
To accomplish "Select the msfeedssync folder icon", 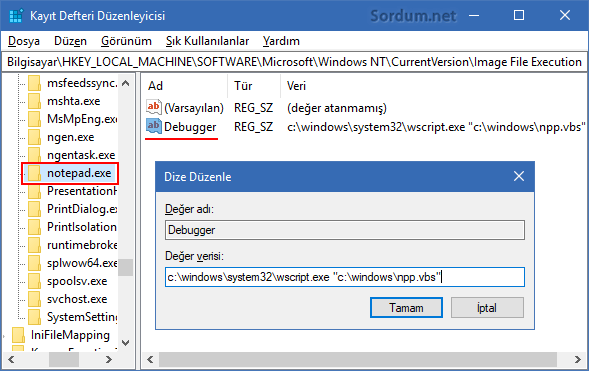I will pos(34,83).
